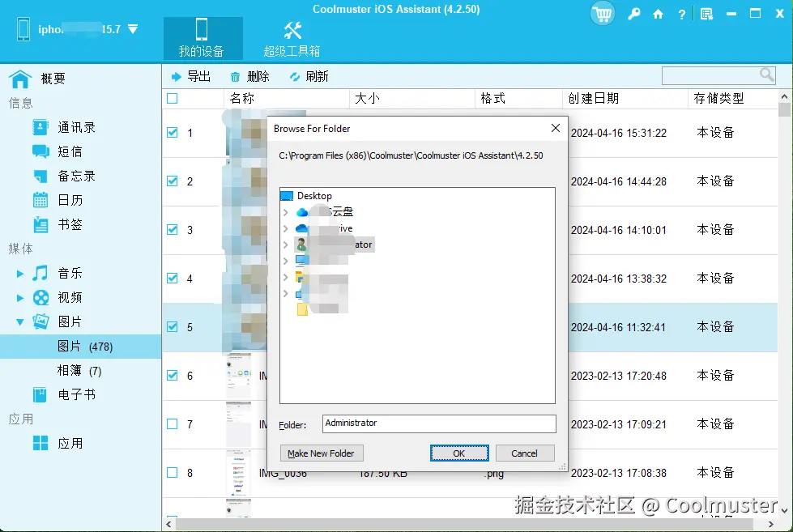Image resolution: width=793 pixels, height=532 pixels.
Task: Uncheck row 5 checkbox
Action: tap(172, 326)
